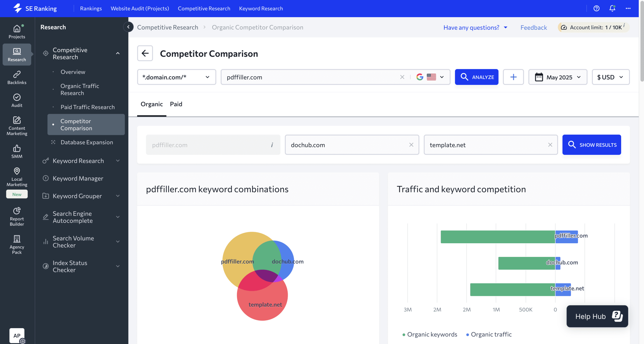Open the *.domain.com/* scope dropdown
The height and width of the screenshot is (344, 644).
pyautogui.click(x=177, y=77)
